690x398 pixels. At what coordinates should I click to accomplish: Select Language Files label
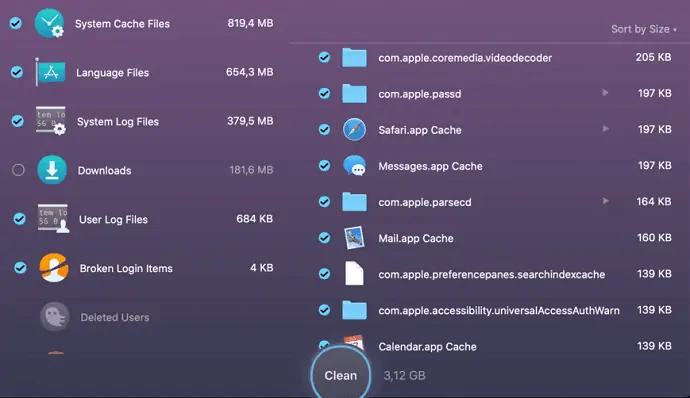[x=113, y=73]
